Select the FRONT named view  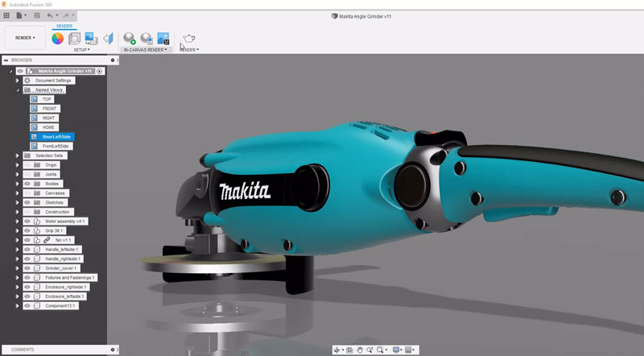tap(49, 109)
